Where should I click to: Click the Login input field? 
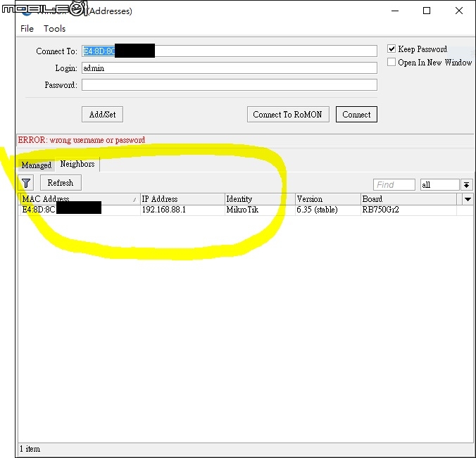click(229, 68)
